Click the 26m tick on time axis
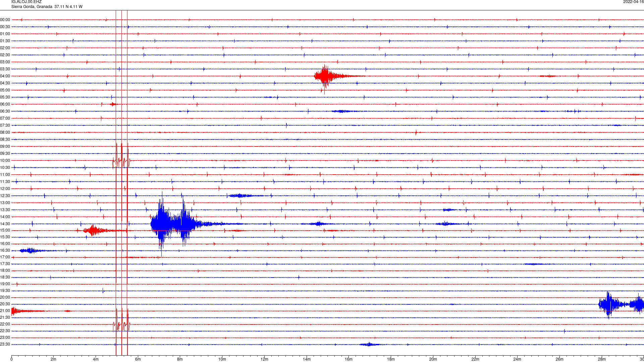644x362 pixels. click(559, 359)
